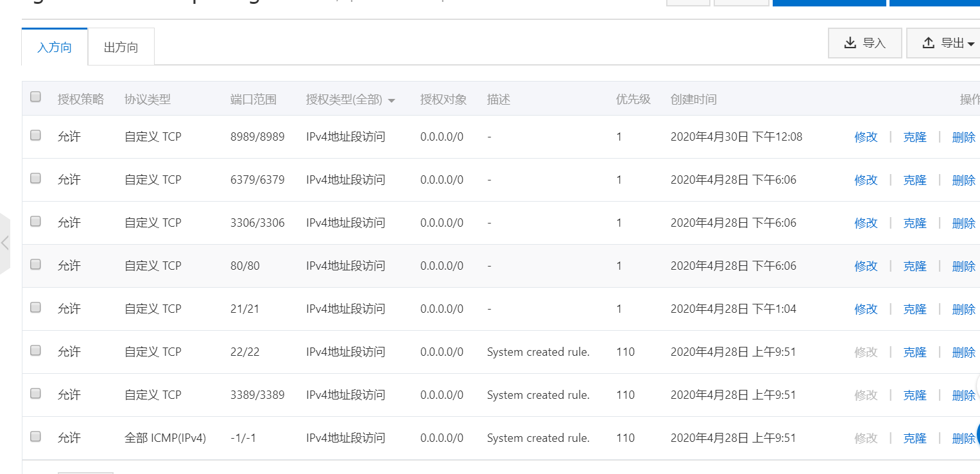Click the Import (导入) button
The image size is (980, 474).
(x=864, y=43)
